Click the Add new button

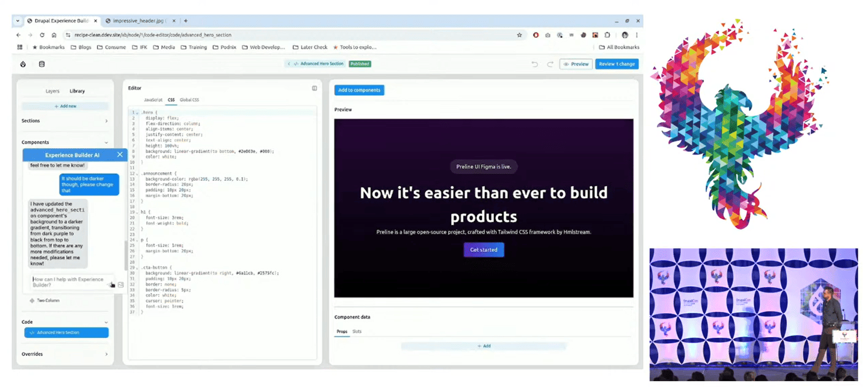tap(65, 106)
